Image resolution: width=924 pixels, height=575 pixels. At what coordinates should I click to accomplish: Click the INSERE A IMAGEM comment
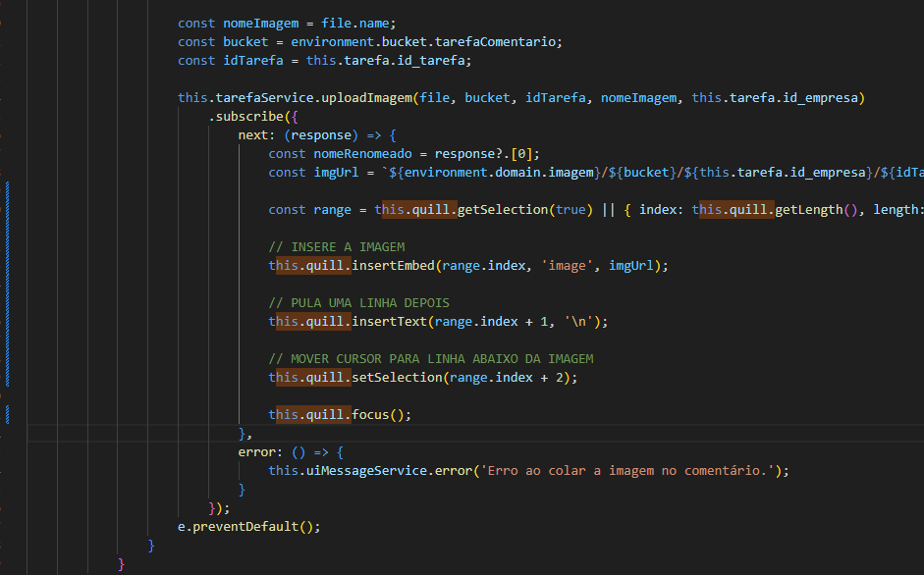click(x=336, y=246)
